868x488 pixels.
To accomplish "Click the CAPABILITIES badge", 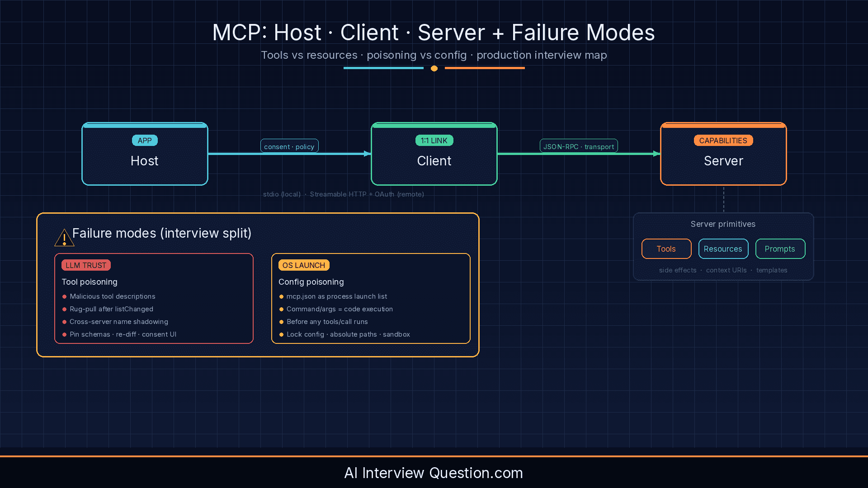I will point(723,141).
